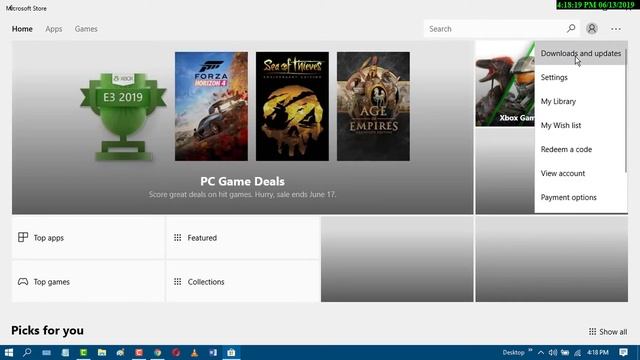Open the Xbox Game Pass banner
Screen dimensions: 640x360
[x=505, y=84]
